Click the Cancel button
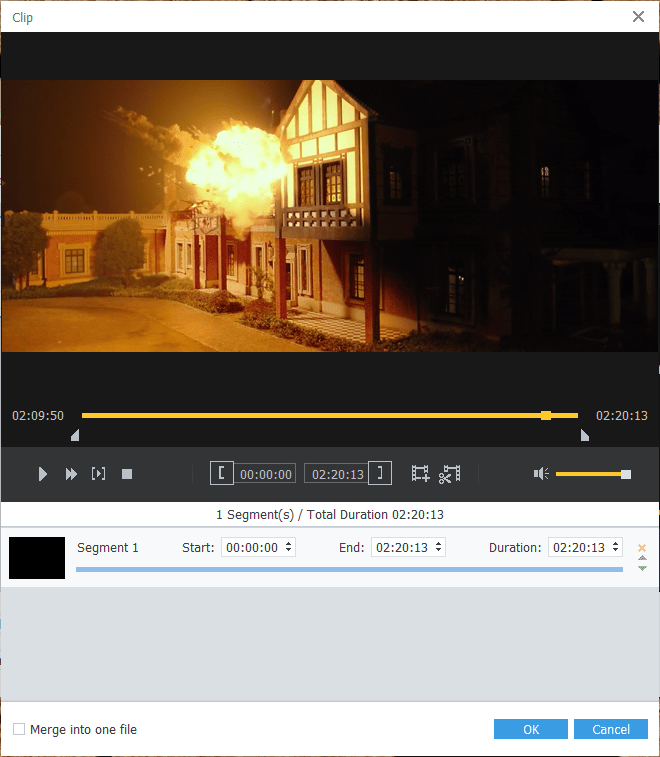Viewport: 660px width, 757px height. click(611, 729)
